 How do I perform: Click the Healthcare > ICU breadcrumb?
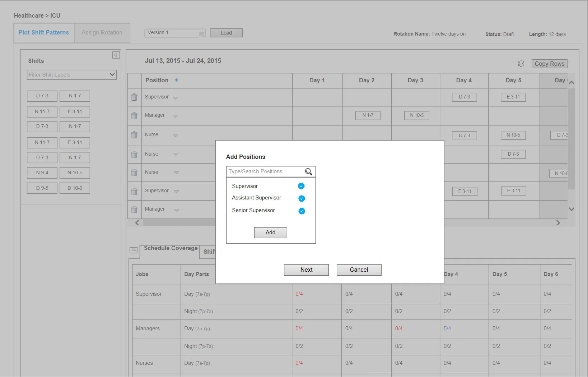coord(37,15)
